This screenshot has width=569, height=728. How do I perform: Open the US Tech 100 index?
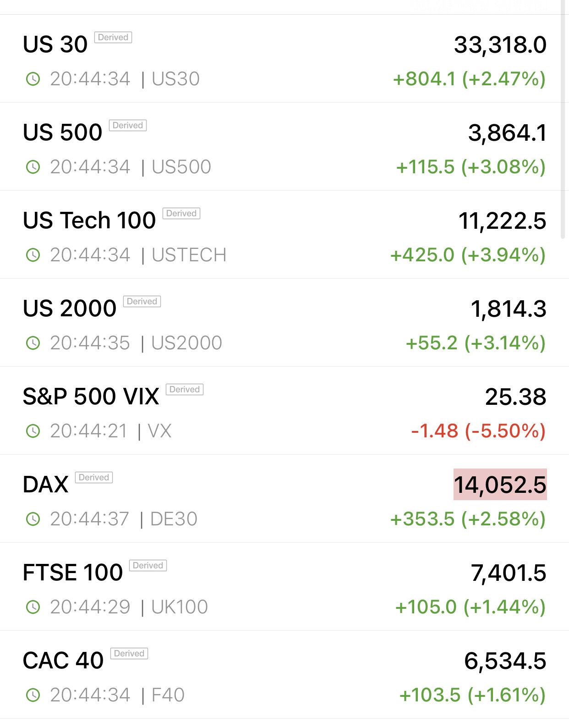click(89, 221)
